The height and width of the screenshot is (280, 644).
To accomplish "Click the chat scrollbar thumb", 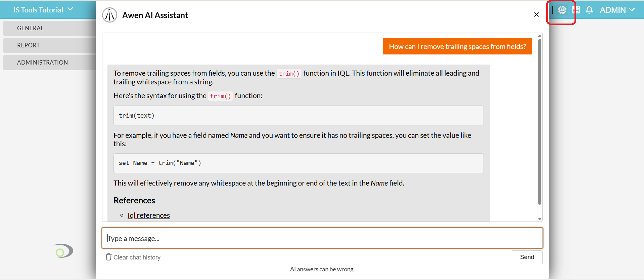I will tap(540, 121).
